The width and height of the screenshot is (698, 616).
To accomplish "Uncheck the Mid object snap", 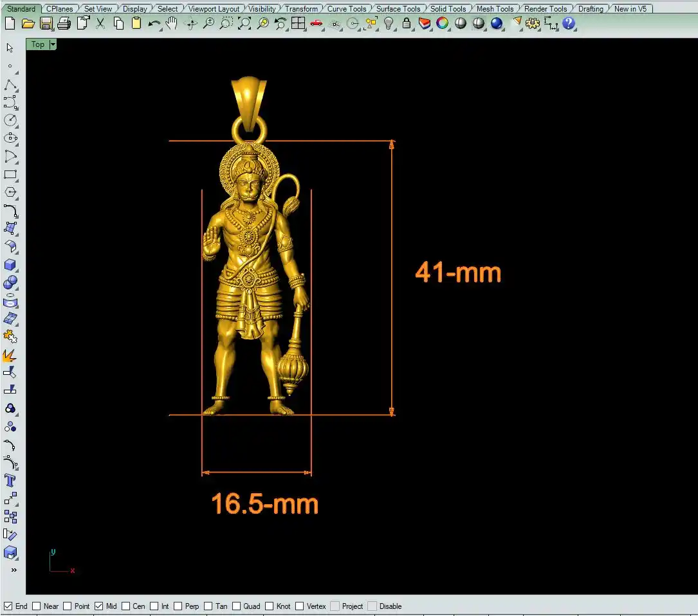I will click(x=98, y=606).
